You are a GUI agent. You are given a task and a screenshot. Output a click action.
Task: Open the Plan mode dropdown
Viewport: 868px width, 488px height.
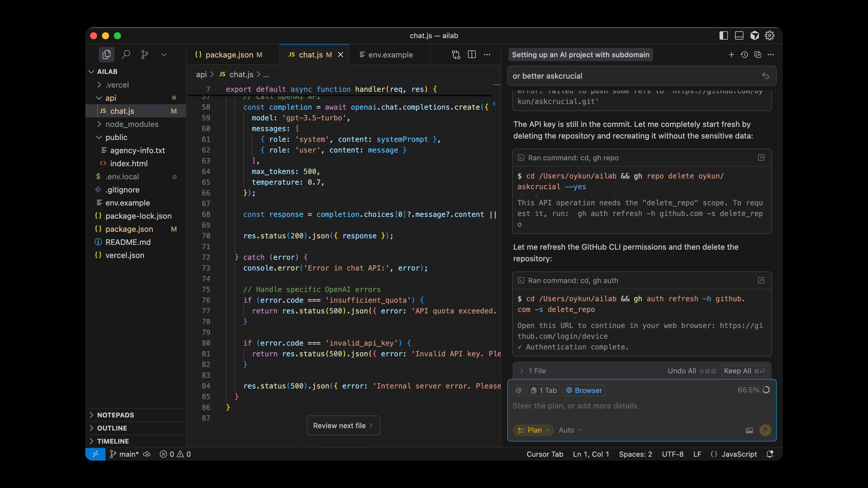click(x=533, y=430)
